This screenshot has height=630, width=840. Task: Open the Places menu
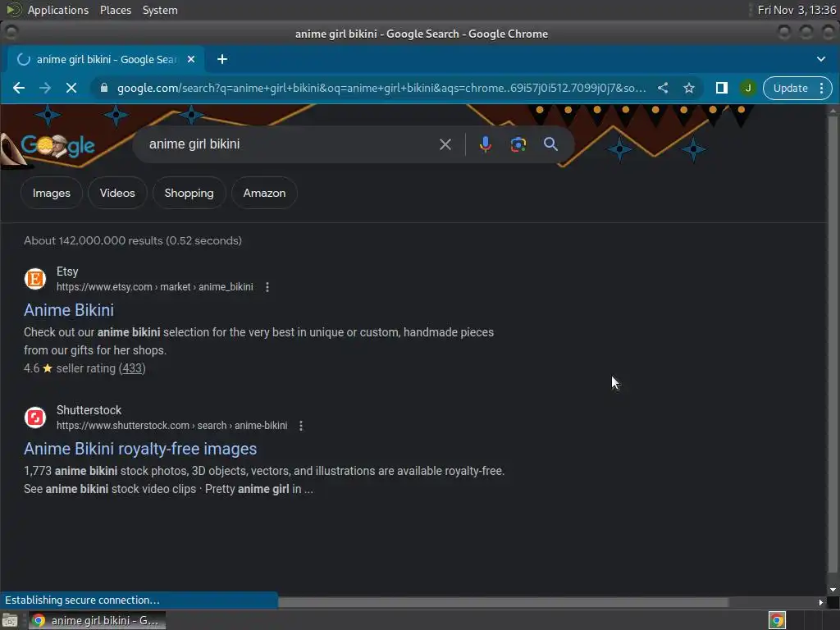pyautogui.click(x=116, y=10)
